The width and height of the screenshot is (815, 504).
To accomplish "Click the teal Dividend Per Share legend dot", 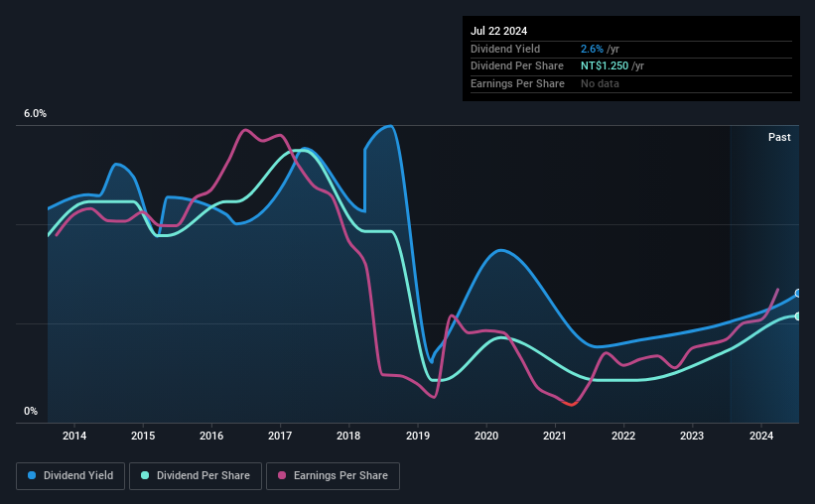I will pyautogui.click(x=145, y=475).
